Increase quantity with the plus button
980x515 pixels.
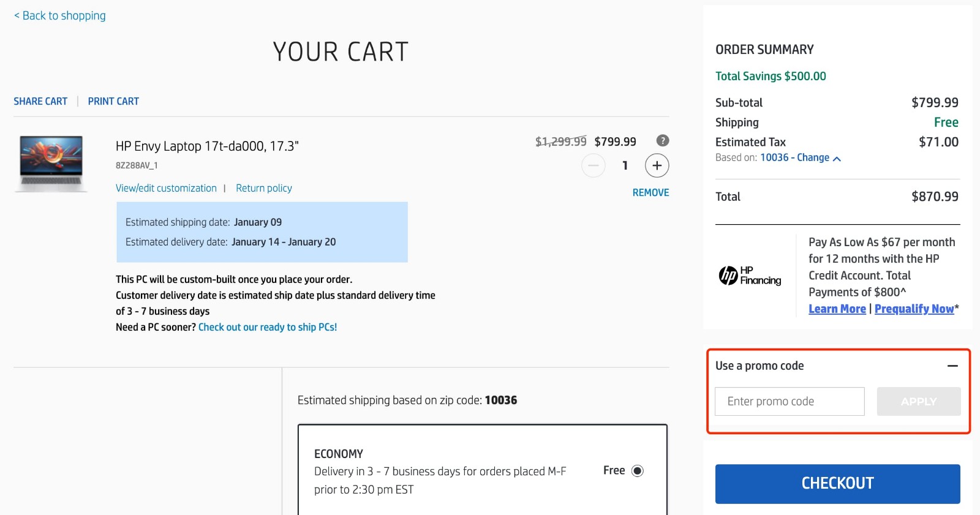[x=657, y=165]
